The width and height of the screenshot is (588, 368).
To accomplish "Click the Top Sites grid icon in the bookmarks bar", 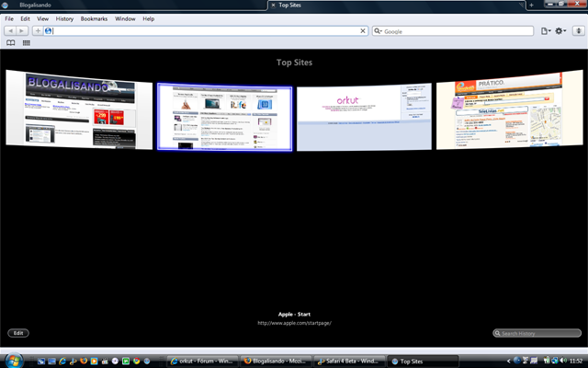I will pyautogui.click(x=27, y=43).
